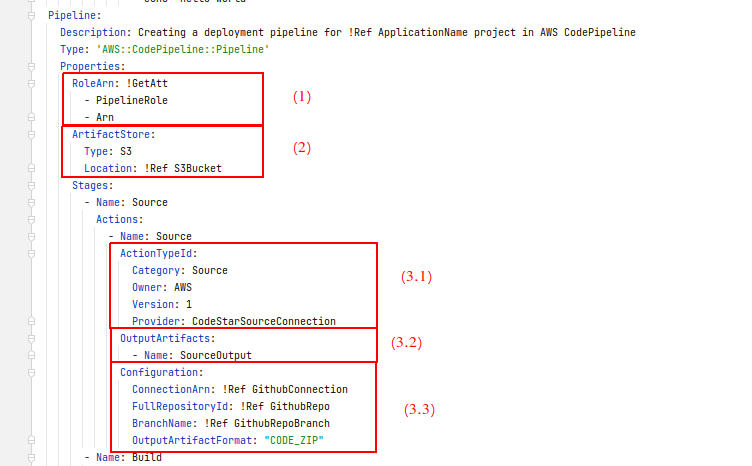Click the FullRepositoryId key
Viewport: 752px width, 466px height.
tap(182, 406)
